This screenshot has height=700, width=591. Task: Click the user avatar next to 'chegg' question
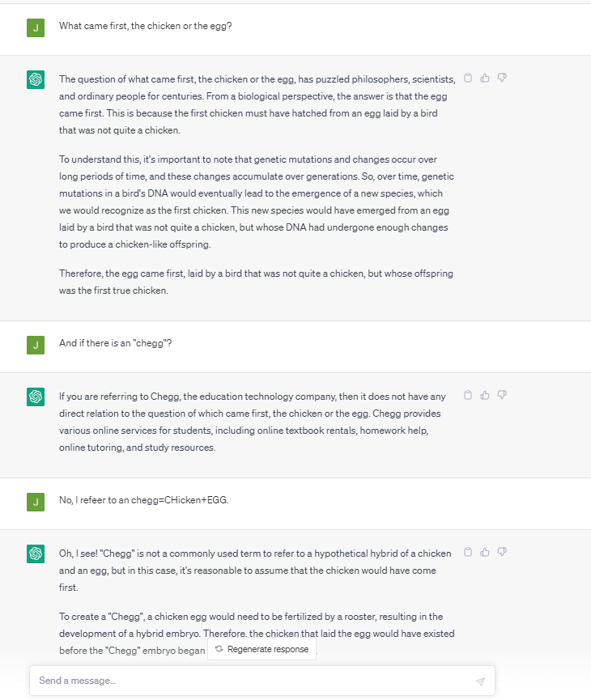tap(36, 344)
